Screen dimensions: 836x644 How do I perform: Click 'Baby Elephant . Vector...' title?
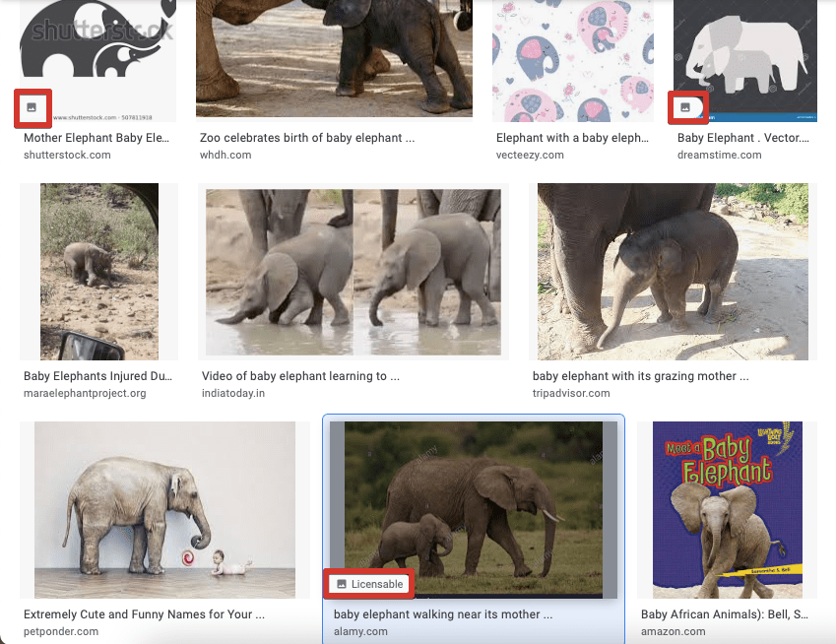pos(743,138)
